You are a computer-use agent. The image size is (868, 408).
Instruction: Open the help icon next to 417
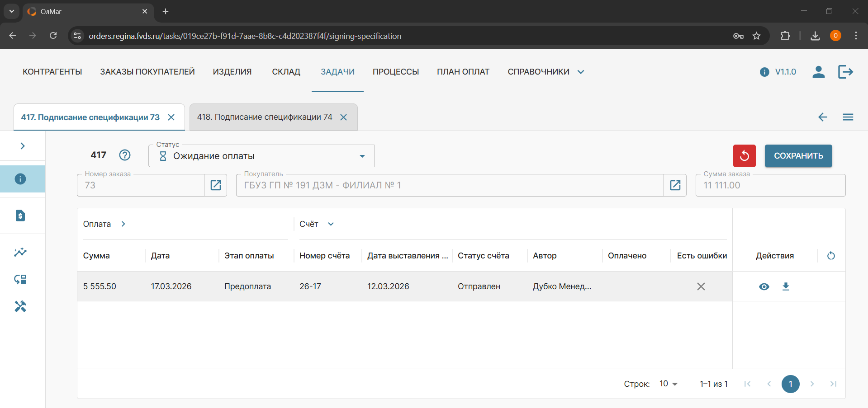tap(125, 155)
